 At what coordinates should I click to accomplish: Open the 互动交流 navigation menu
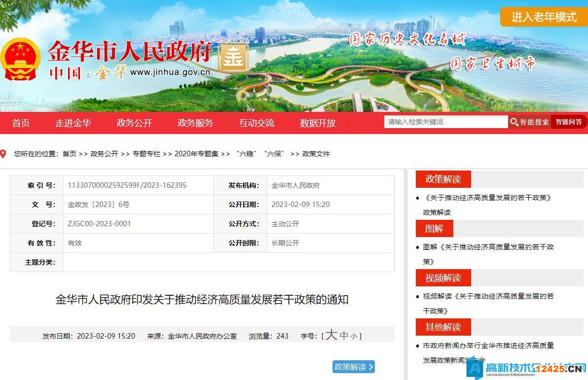pyautogui.click(x=256, y=124)
